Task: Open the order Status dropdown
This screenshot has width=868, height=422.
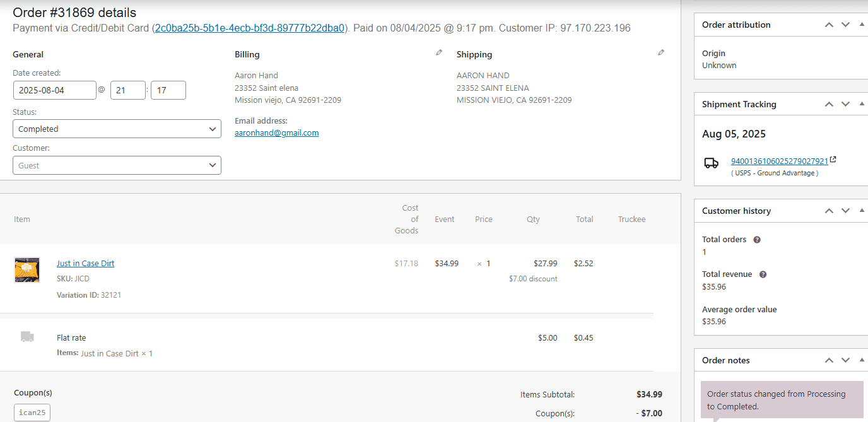Action: tap(117, 129)
